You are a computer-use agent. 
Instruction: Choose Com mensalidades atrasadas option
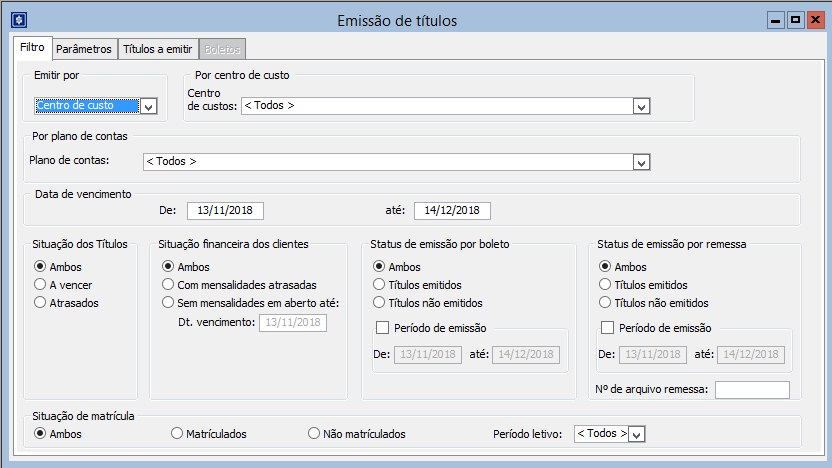coord(168,285)
